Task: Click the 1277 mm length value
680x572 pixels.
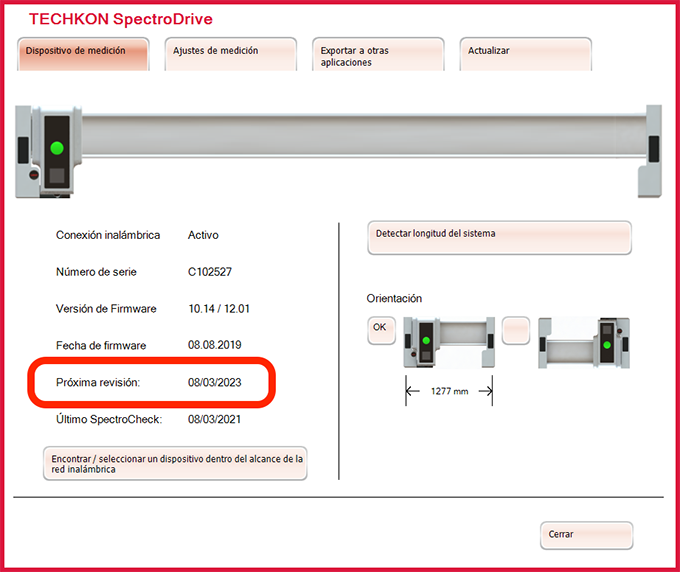Action: point(449,391)
